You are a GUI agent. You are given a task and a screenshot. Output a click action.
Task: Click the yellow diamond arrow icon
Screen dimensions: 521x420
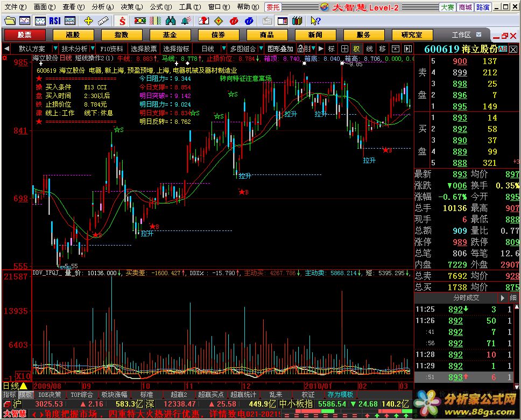(219, 22)
